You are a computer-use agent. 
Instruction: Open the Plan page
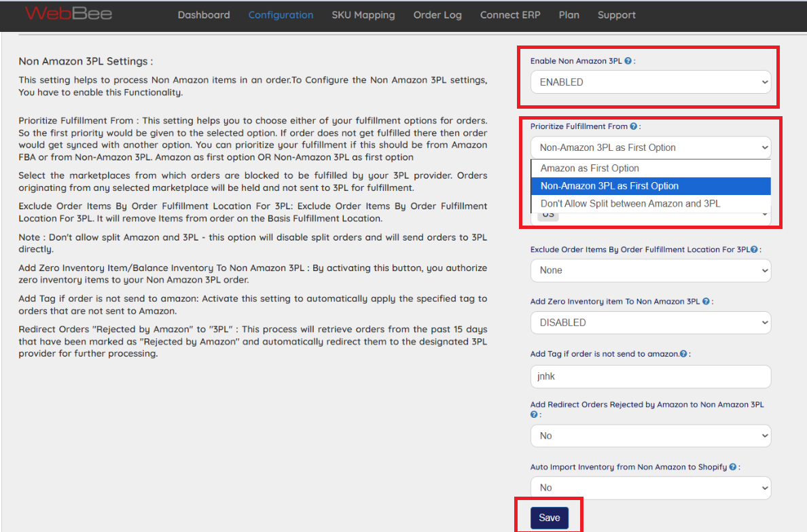tap(569, 15)
